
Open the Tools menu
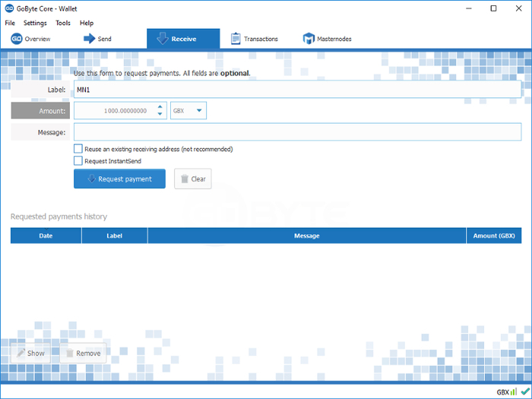coord(63,24)
